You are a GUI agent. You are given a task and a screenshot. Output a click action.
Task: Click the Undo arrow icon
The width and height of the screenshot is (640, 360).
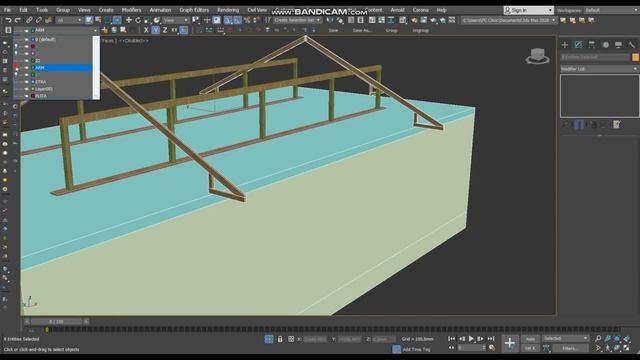(8, 20)
